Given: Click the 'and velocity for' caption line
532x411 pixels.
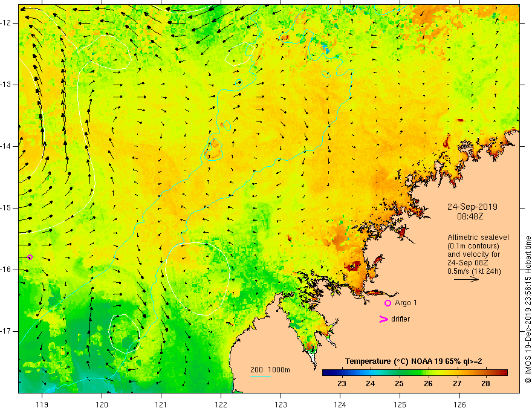Looking at the screenshot, I should pos(473,254).
